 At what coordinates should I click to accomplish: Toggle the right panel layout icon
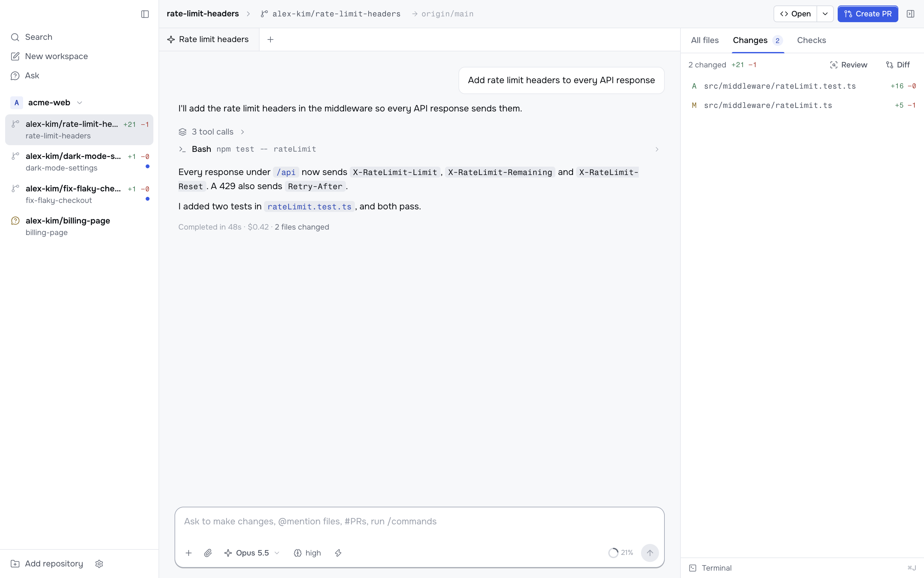(910, 14)
